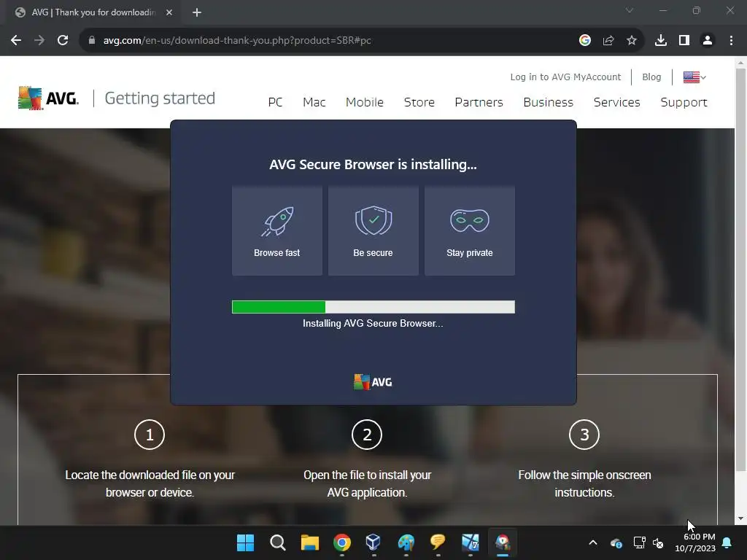Click the Google icon in address bar
Screen dimensions: 747x560
pos(584,41)
